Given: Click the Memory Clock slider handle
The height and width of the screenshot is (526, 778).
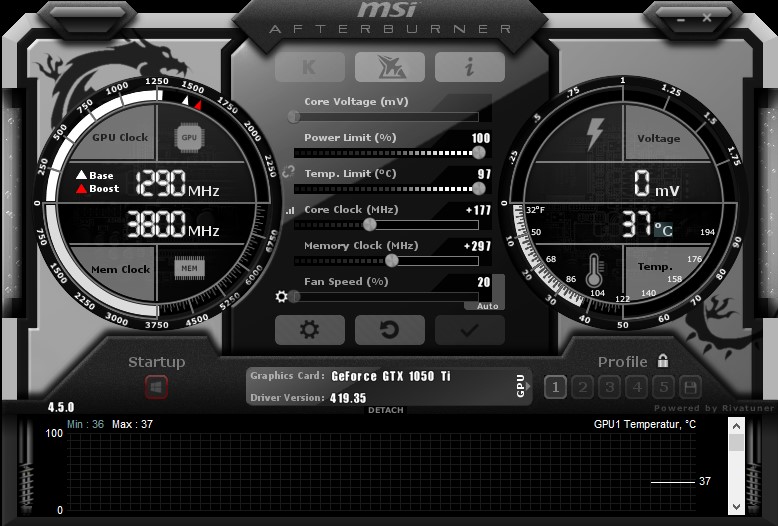Looking at the screenshot, I should 391,261.
